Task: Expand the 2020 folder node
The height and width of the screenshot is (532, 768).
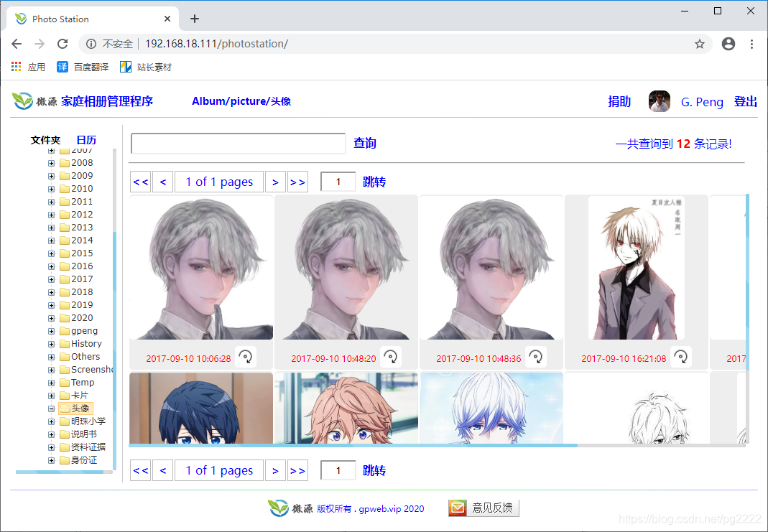Action: point(51,318)
